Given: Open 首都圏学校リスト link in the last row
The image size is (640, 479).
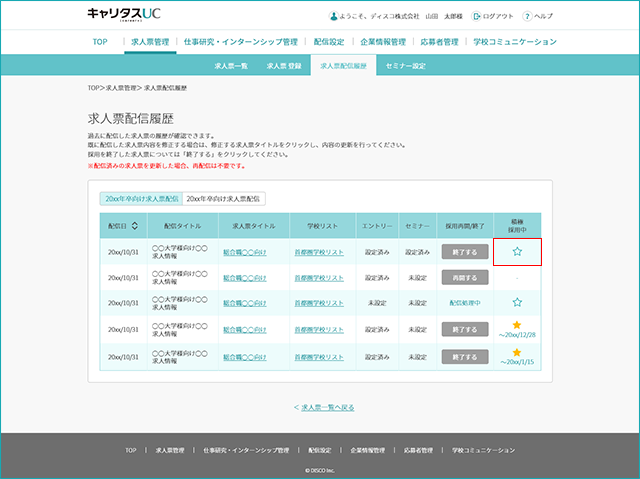Looking at the screenshot, I should 319,357.
